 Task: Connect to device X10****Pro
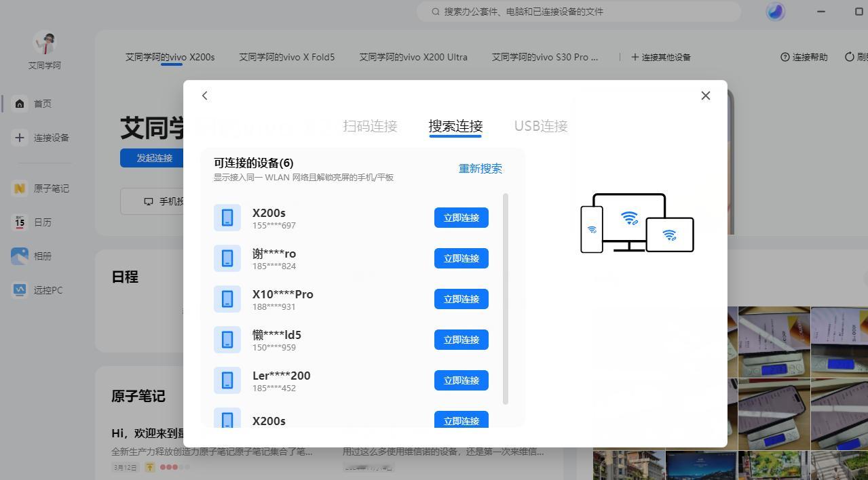[x=461, y=299]
